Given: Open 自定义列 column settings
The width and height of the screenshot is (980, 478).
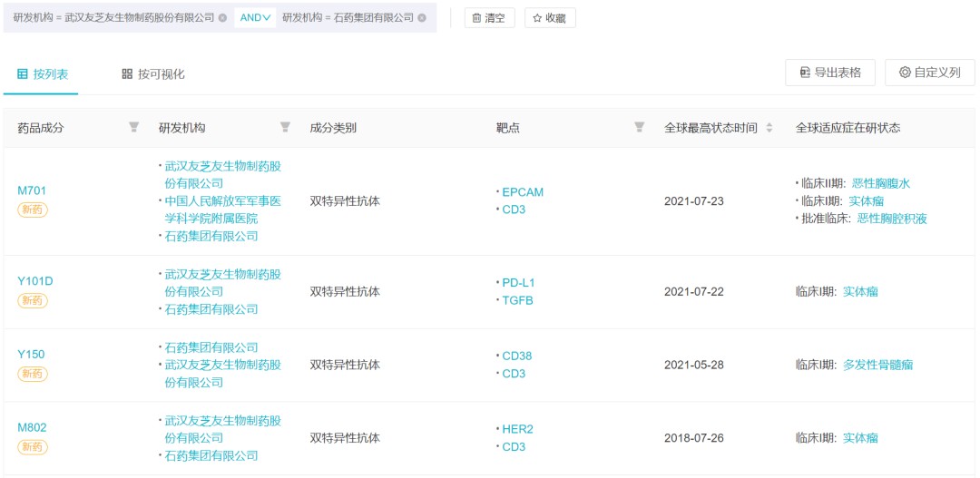Looking at the screenshot, I should click(x=930, y=73).
